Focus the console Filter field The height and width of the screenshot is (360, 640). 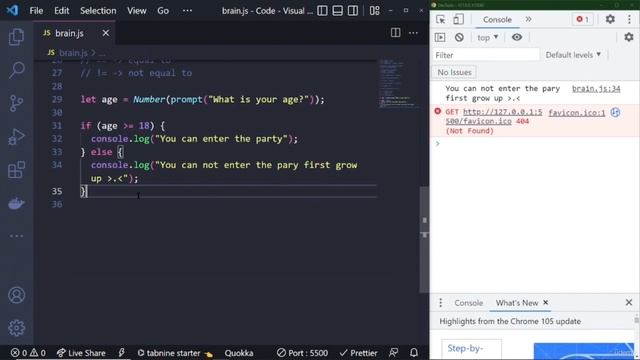coord(486,55)
